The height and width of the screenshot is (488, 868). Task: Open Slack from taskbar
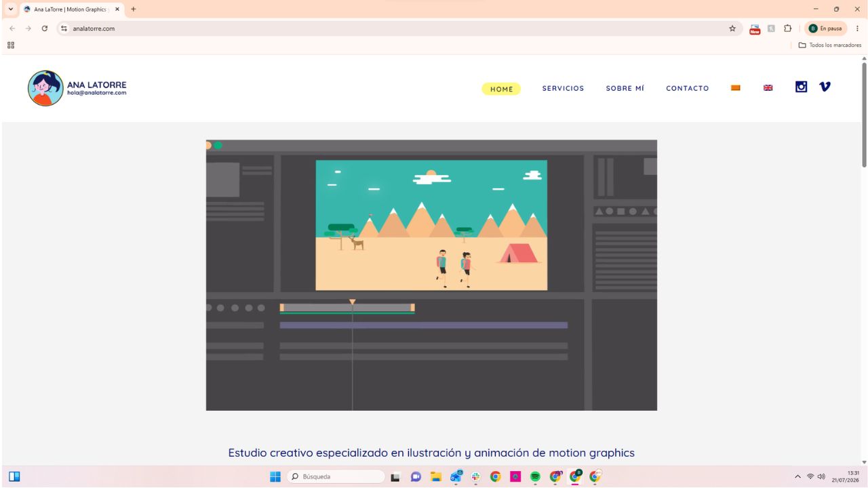pos(475,476)
